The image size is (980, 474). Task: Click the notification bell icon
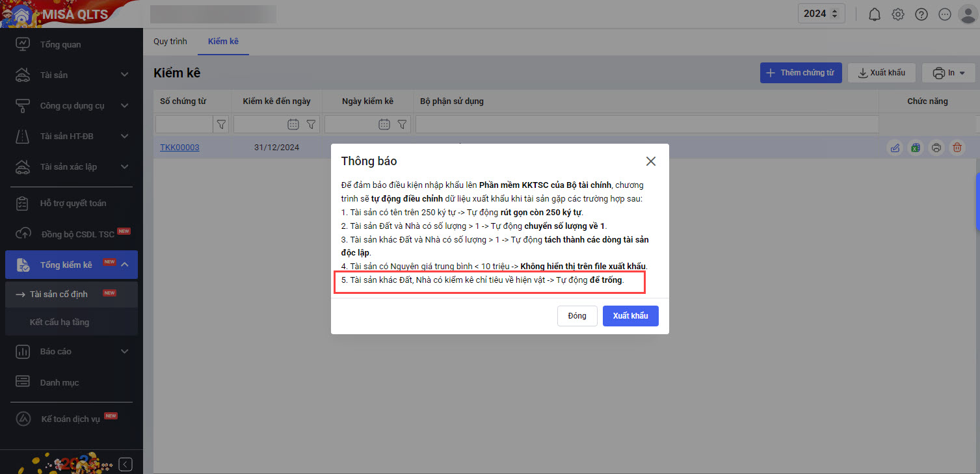(875, 14)
